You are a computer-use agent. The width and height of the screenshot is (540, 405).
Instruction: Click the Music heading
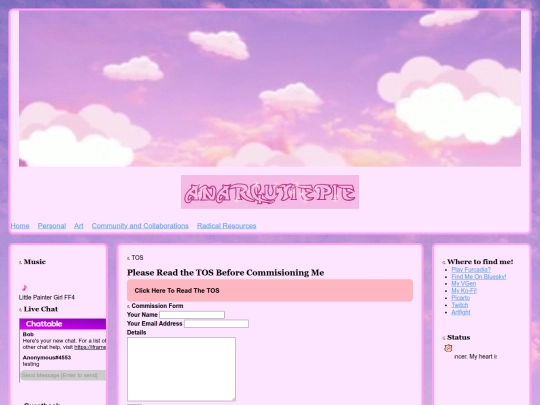pyautogui.click(x=35, y=262)
